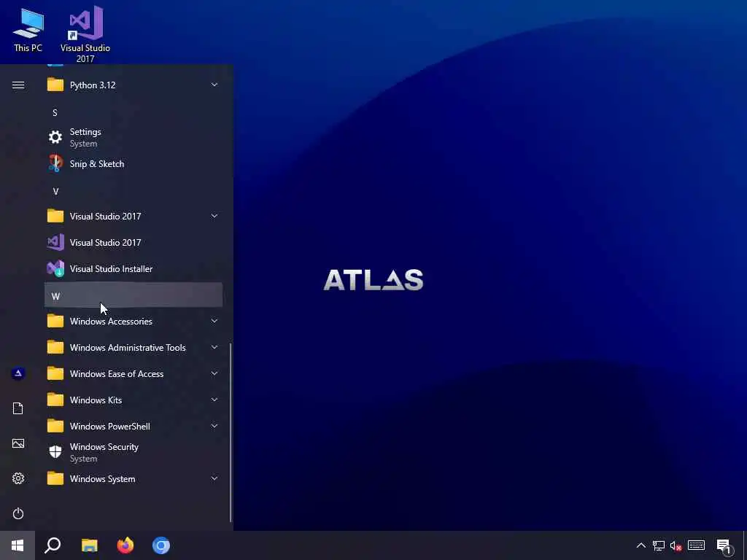747x560 pixels.
Task: Click the Start menu scrollbar
Action: 231,432
